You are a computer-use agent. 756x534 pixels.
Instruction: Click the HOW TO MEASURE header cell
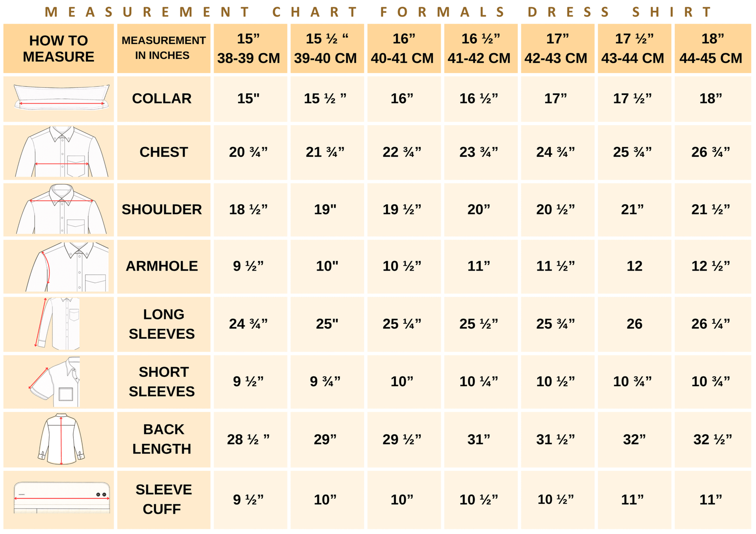tap(59, 49)
